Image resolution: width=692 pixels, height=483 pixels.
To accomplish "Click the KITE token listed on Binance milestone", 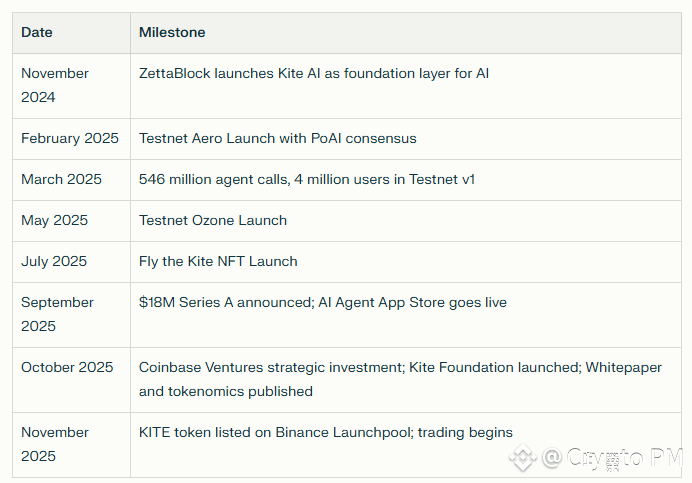I will [326, 432].
